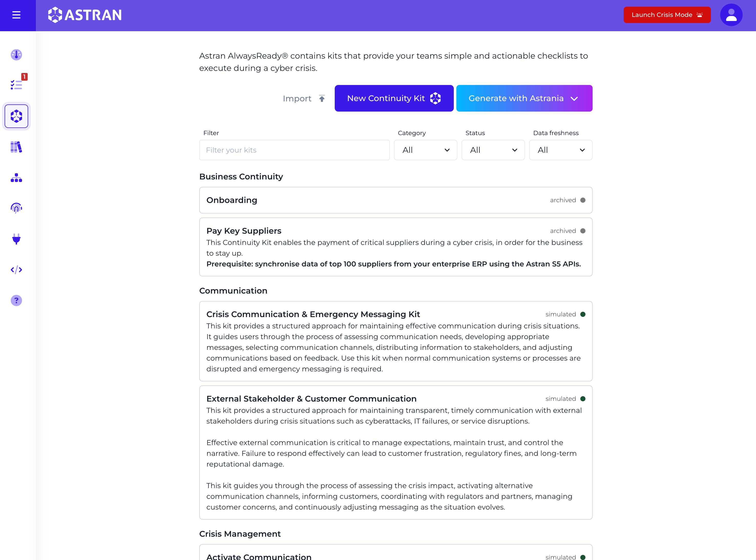
Task: Open the plug integrations icon in sidebar
Action: tap(16, 239)
